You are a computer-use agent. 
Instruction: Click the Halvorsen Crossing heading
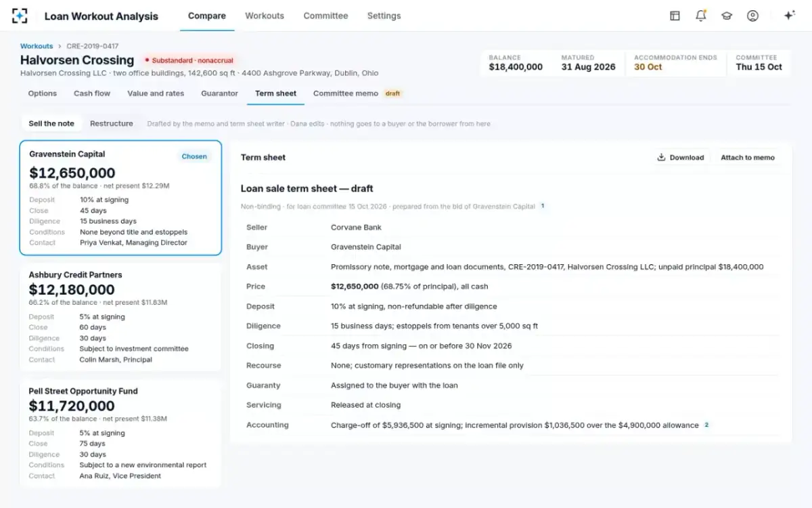(x=77, y=60)
